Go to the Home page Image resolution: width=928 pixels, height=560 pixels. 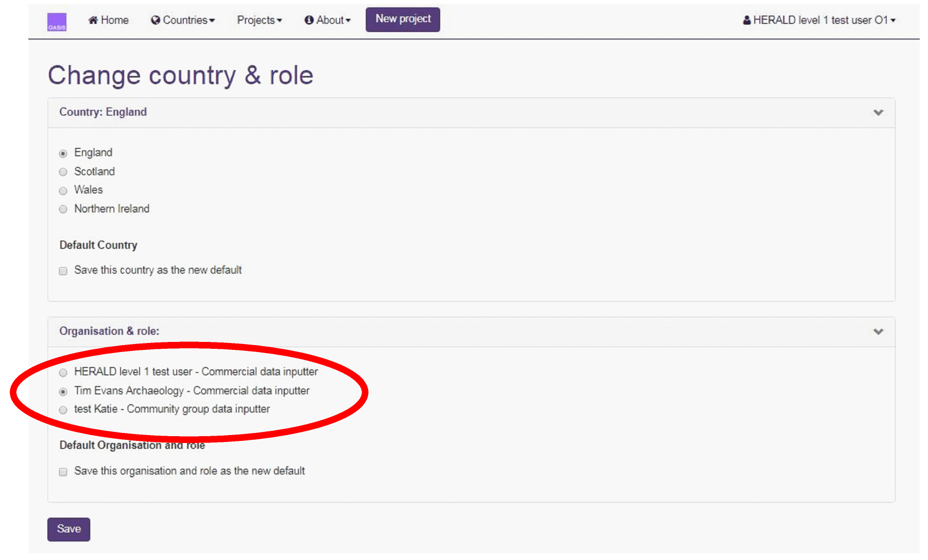pos(109,20)
